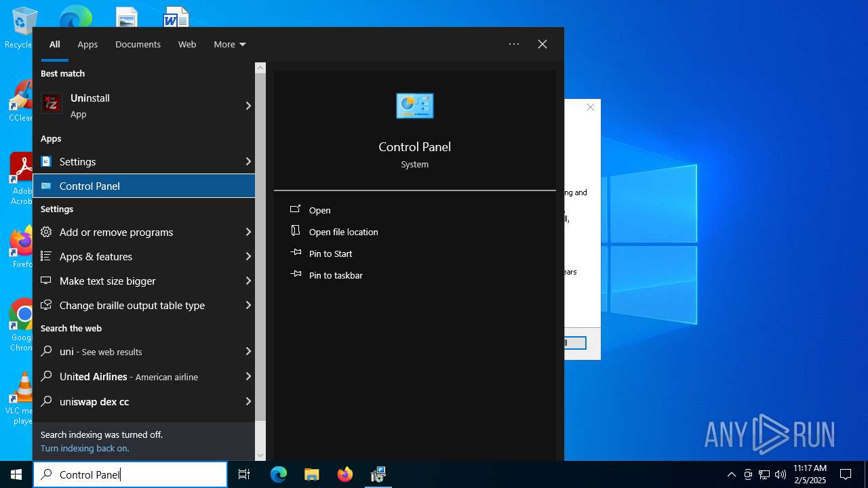Screen dimensions: 868x488
Task: Open Task View on the taskbar
Action: pyautogui.click(x=244, y=474)
